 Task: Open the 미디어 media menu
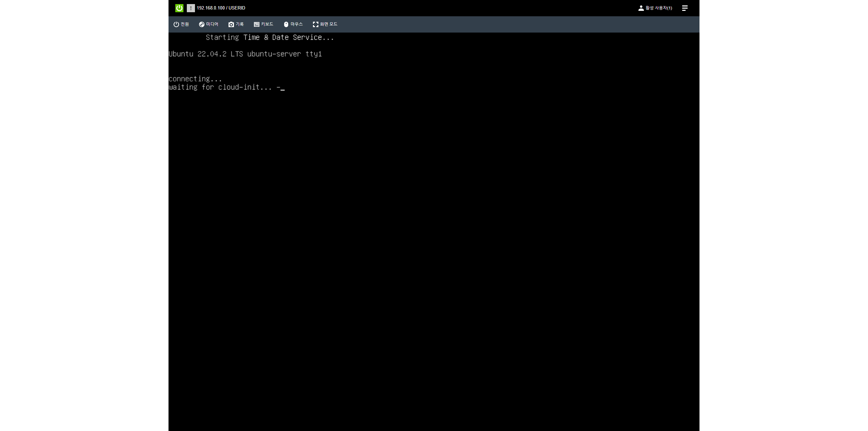[x=212, y=24]
